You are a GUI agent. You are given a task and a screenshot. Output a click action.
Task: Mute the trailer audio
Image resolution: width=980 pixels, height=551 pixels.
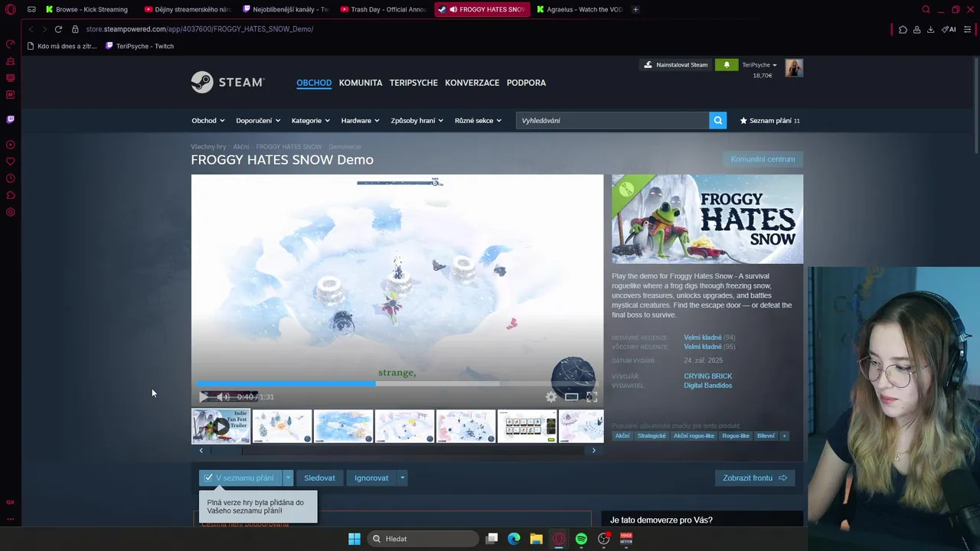(x=223, y=396)
